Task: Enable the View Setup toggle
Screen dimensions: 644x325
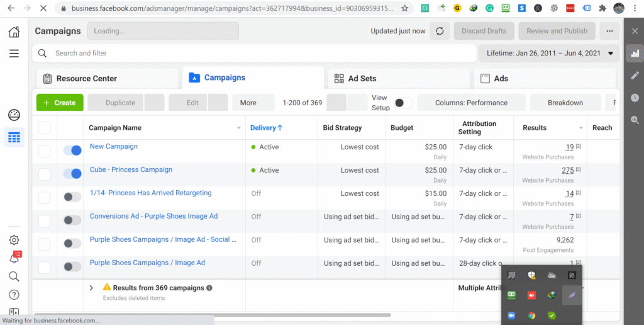Action: [x=403, y=103]
